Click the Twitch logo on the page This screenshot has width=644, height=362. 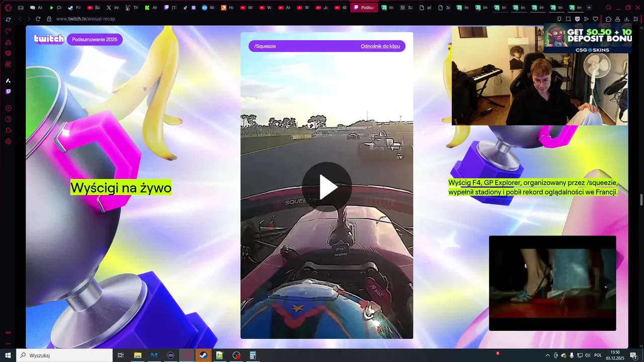pos(49,39)
